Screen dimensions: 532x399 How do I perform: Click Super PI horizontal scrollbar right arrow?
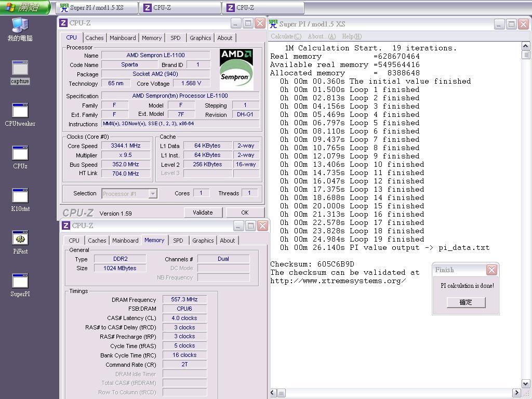click(x=516, y=393)
